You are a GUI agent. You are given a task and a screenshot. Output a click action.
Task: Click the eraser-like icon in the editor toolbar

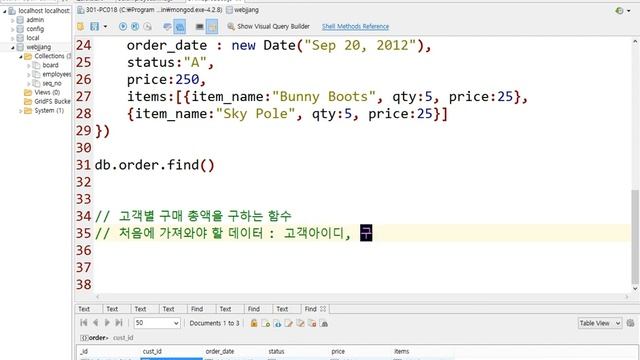tap(167, 27)
